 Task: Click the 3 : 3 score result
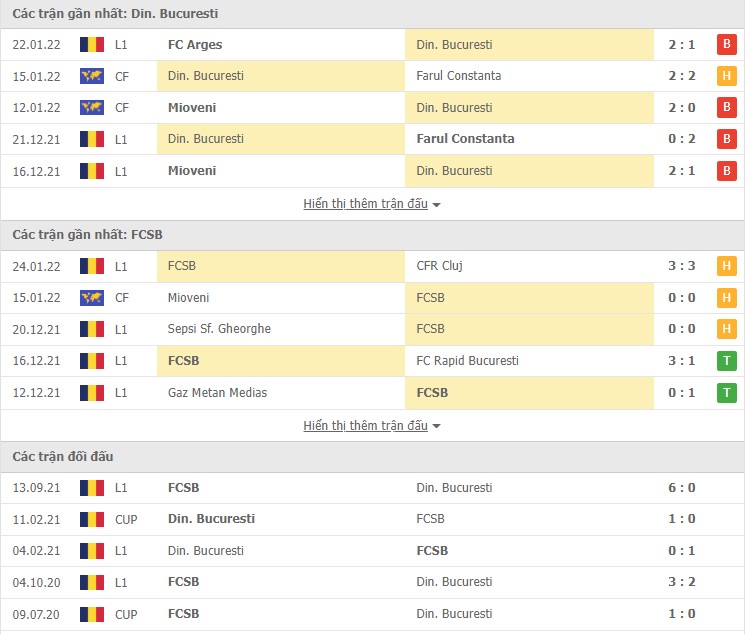[x=680, y=266]
